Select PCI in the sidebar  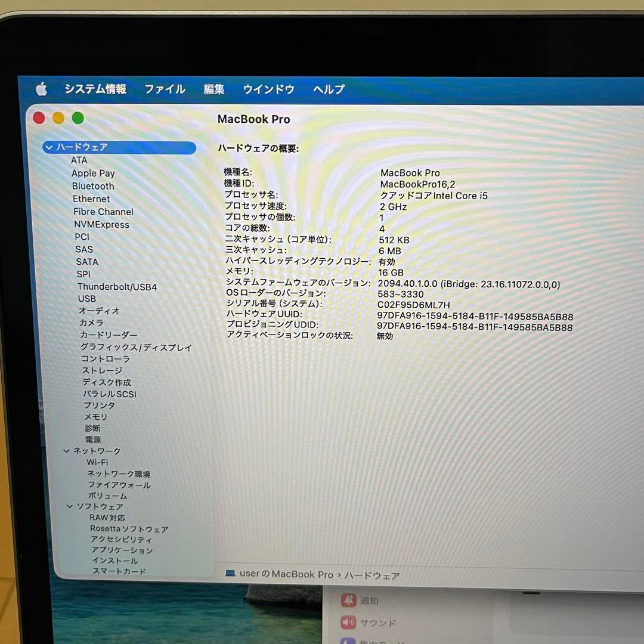[82, 237]
